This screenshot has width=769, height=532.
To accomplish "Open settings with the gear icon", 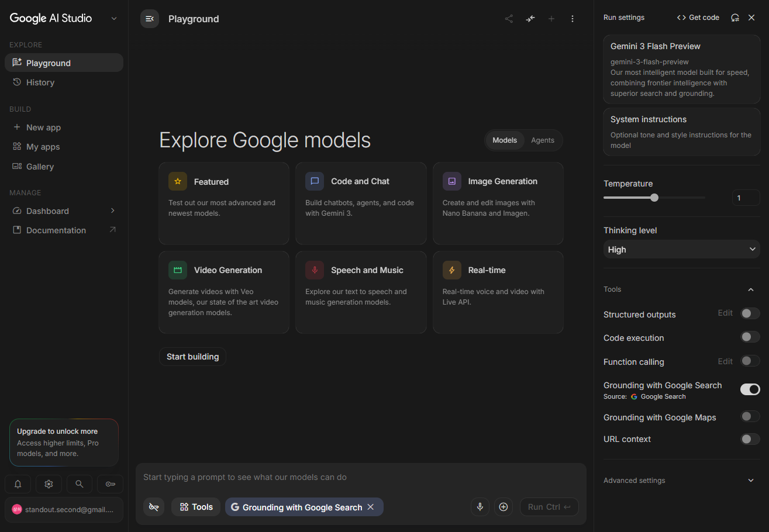I will 49,484.
